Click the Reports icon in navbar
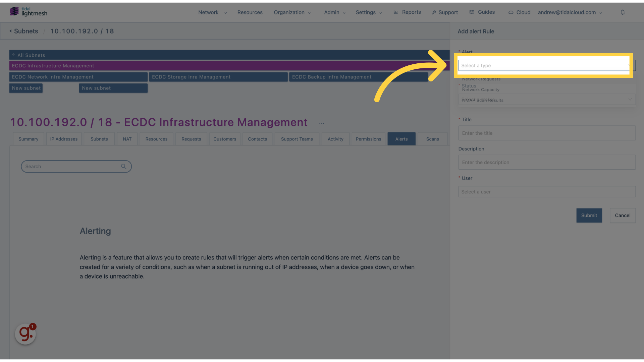The image size is (644, 362). 395,12
